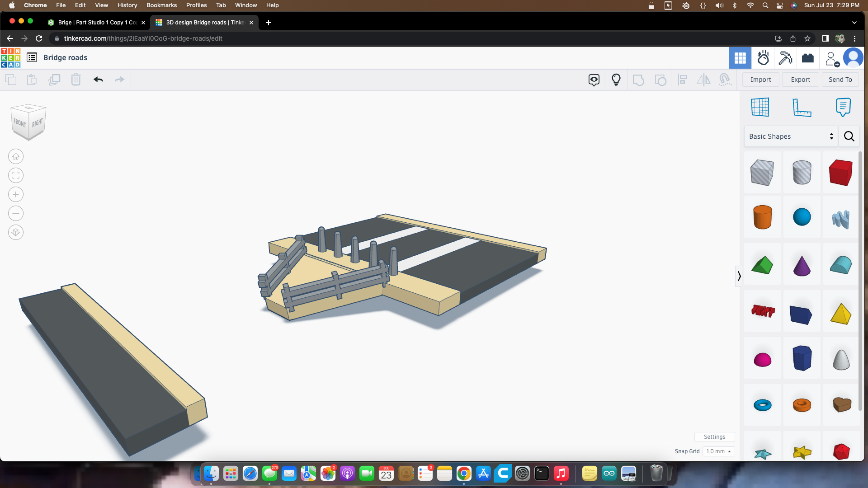Click the Home view icon
The height and width of the screenshot is (488, 868).
point(16,156)
